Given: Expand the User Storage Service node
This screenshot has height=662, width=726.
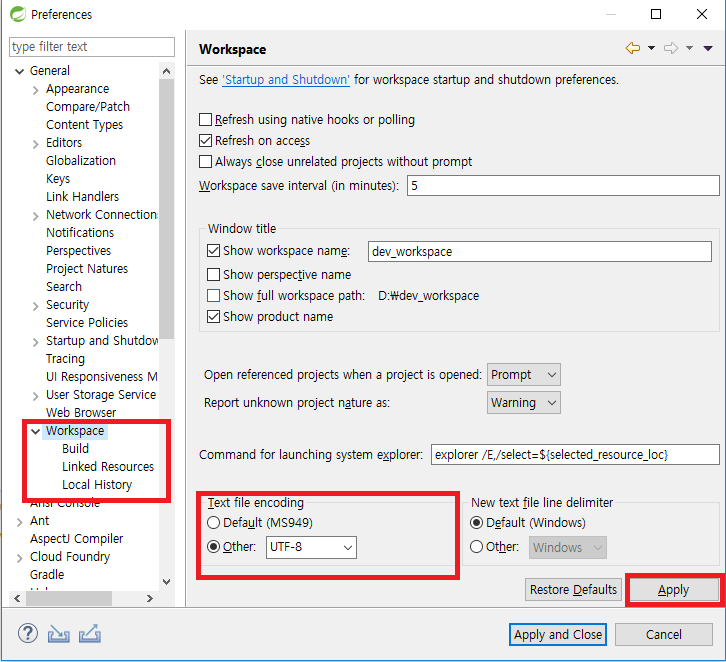Looking at the screenshot, I should (36, 396).
